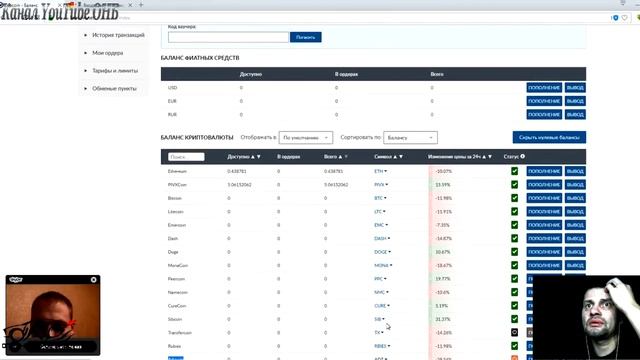Image resolution: width=640 pixels, height=360 pixels.
Task: Toggle the Bitcoin status checkbox
Action: [514, 198]
